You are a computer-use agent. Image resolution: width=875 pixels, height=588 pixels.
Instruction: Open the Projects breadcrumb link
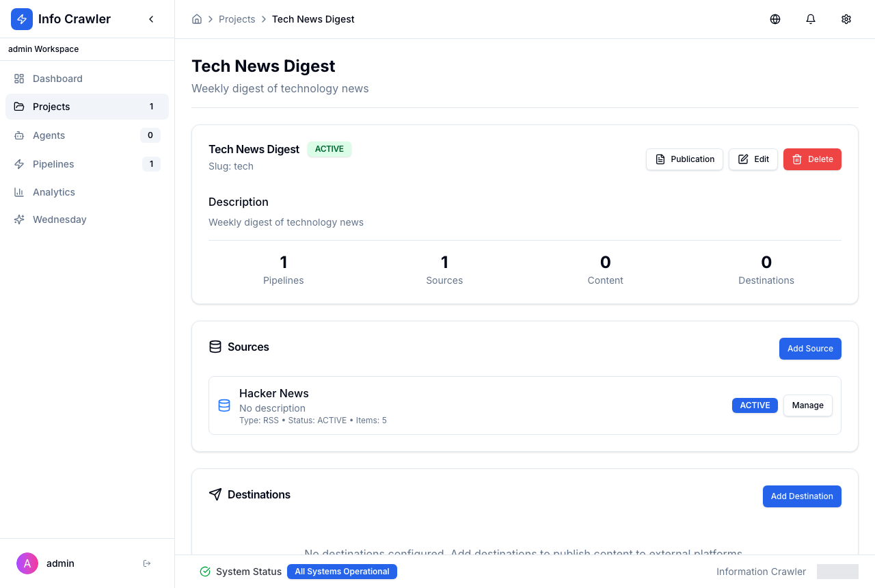(x=237, y=19)
